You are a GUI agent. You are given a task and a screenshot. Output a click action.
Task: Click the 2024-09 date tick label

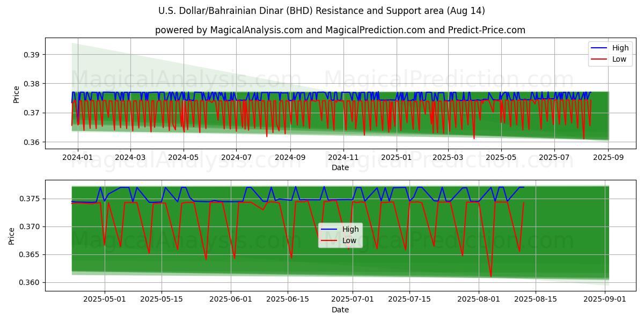tap(290, 158)
